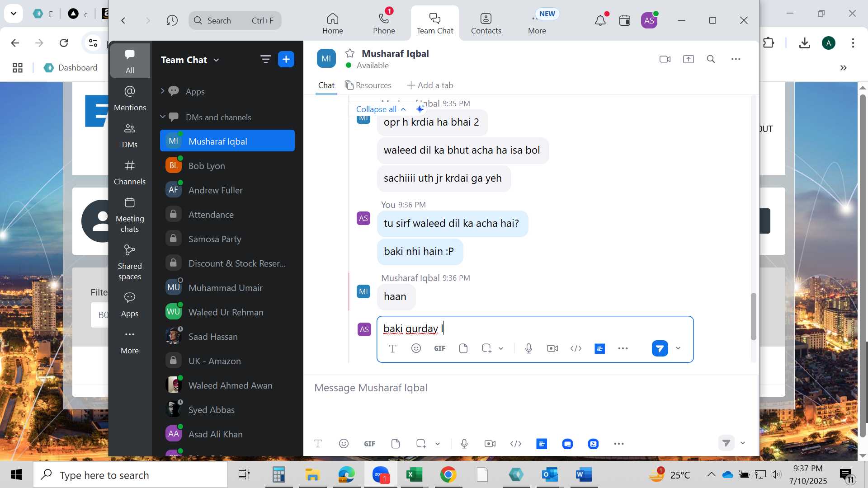Insert code snippet in reply toolbar

(576, 348)
